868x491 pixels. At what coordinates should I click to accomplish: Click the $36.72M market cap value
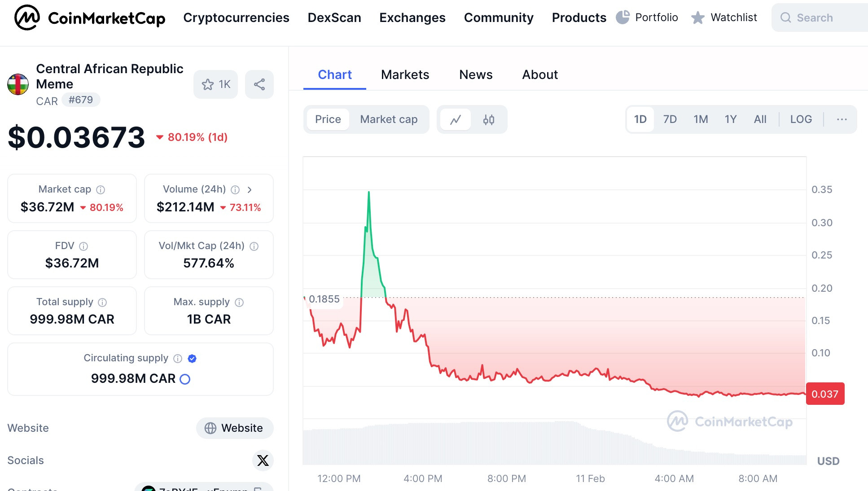tap(47, 207)
